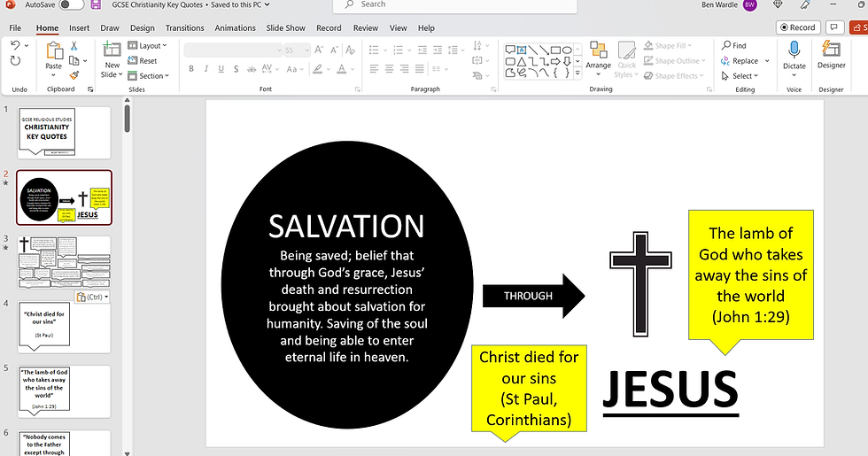Screen dimensions: 868x456
Task: Click the Save icon in title bar
Action: pyautogui.click(x=97, y=4)
